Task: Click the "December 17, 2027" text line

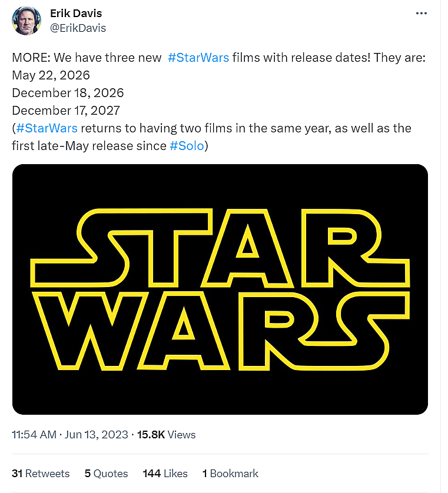Action: tap(66, 111)
